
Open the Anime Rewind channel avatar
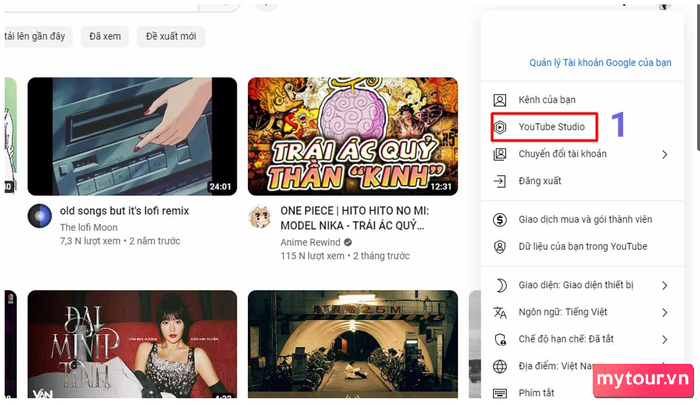click(260, 217)
